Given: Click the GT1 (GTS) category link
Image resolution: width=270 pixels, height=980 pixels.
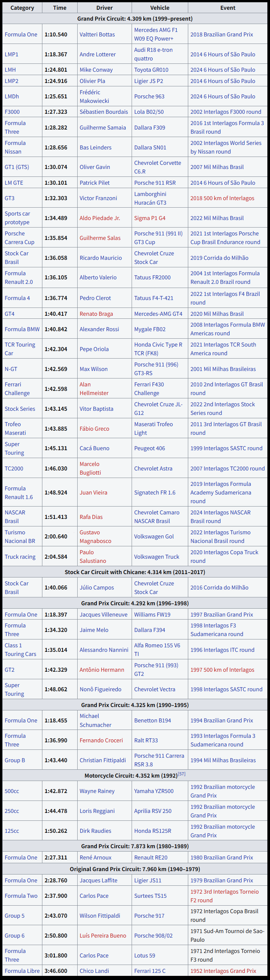Looking at the screenshot, I should pos(17,167).
